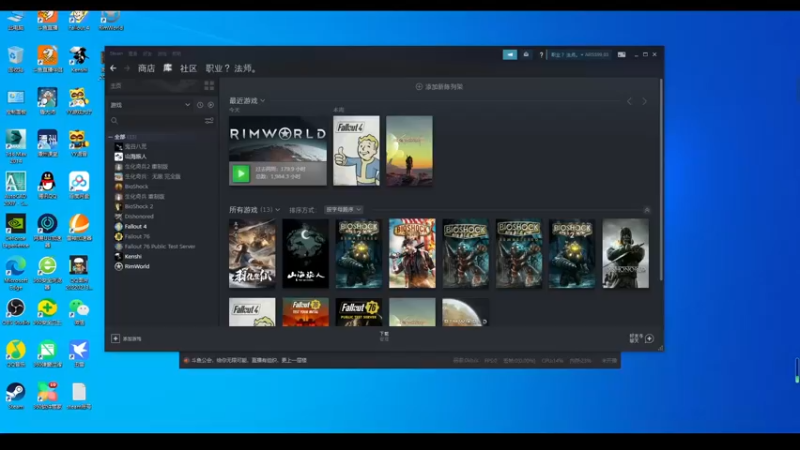Click the blue announcements megaphone button
Viewport: 800px width, 450px height.
(510, 55)
